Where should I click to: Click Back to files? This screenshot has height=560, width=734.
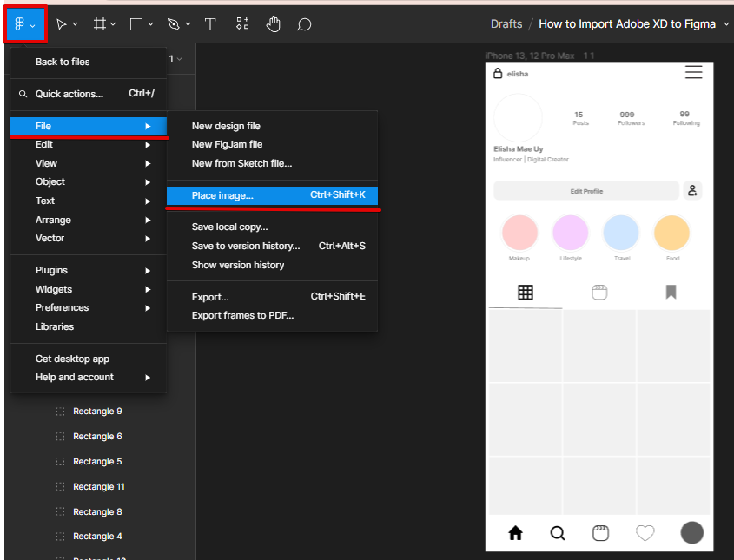63,62
